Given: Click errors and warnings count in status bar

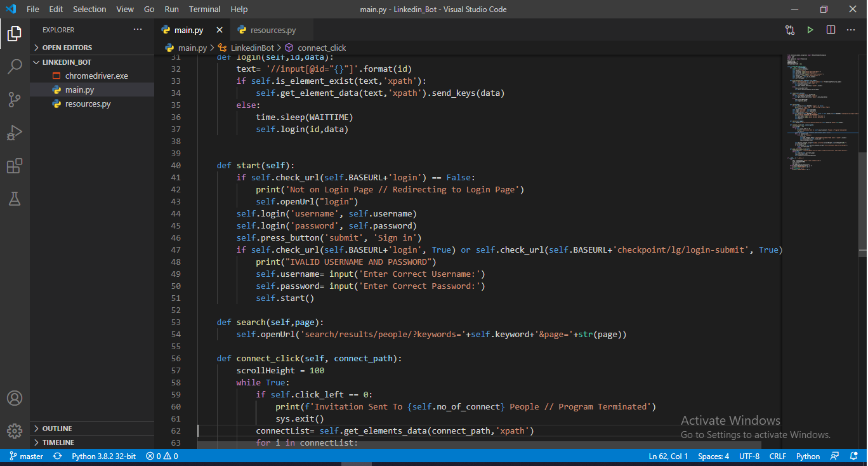Looking at the screenshot, I should point(162,456).
